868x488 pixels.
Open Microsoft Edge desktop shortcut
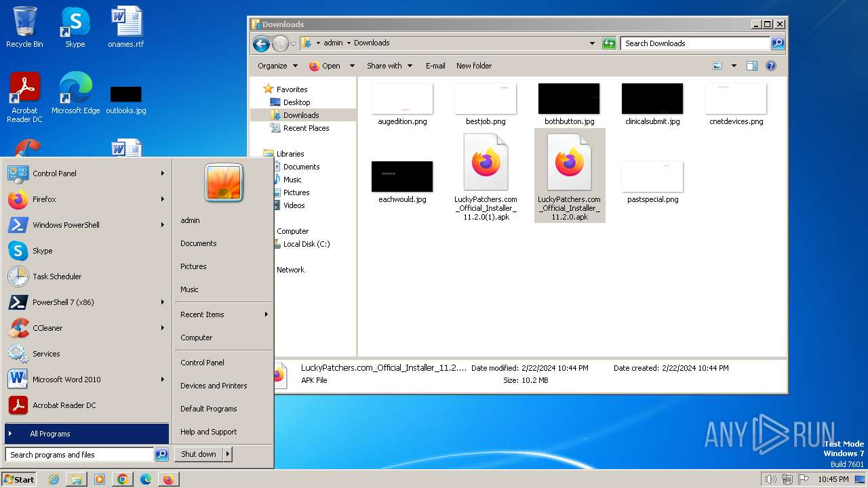[x=75, y=94]
